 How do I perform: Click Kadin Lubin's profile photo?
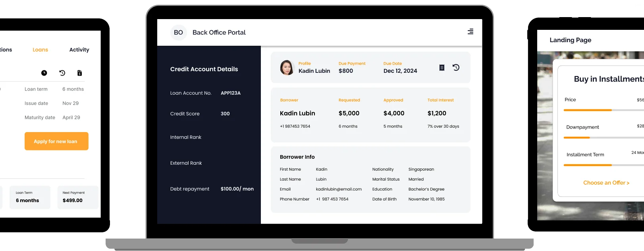pos(287,68)
